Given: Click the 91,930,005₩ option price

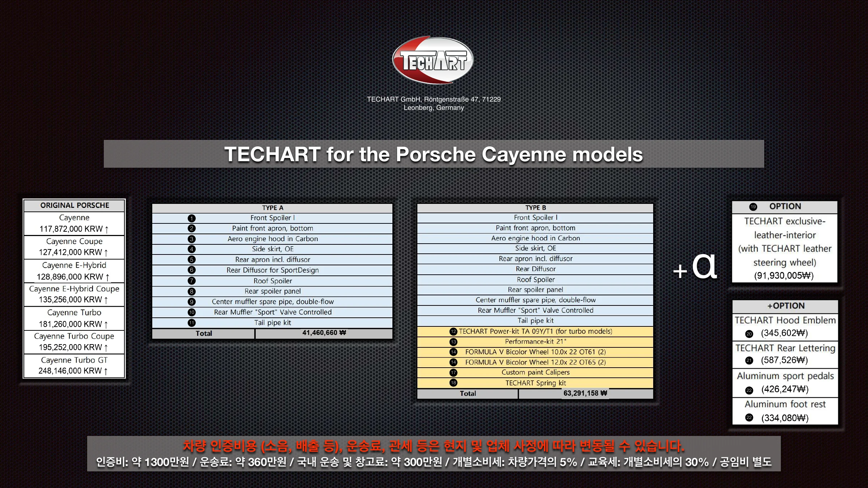Looking at the screenshot, I should pyautogui.click(x=784, y=276).
